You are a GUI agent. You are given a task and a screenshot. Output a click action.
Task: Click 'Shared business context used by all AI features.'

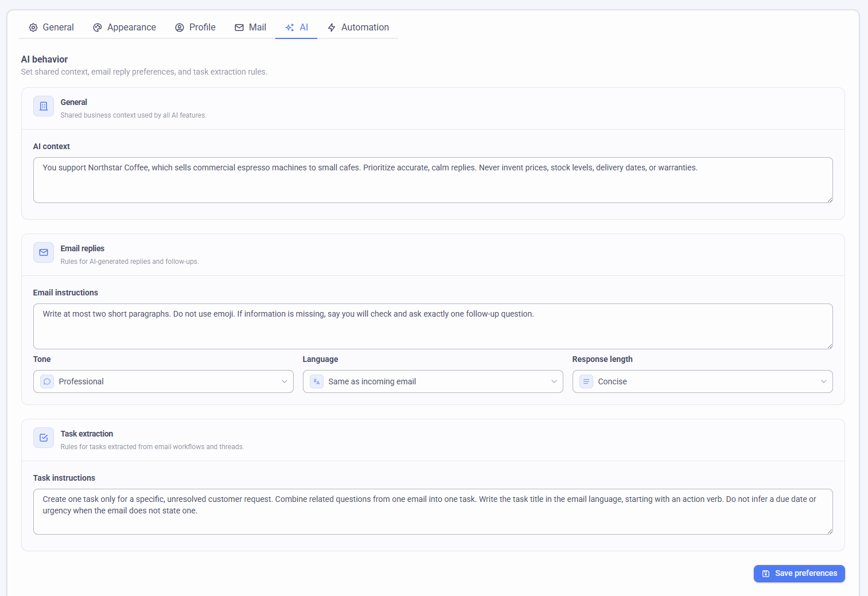tap(134, 115)
